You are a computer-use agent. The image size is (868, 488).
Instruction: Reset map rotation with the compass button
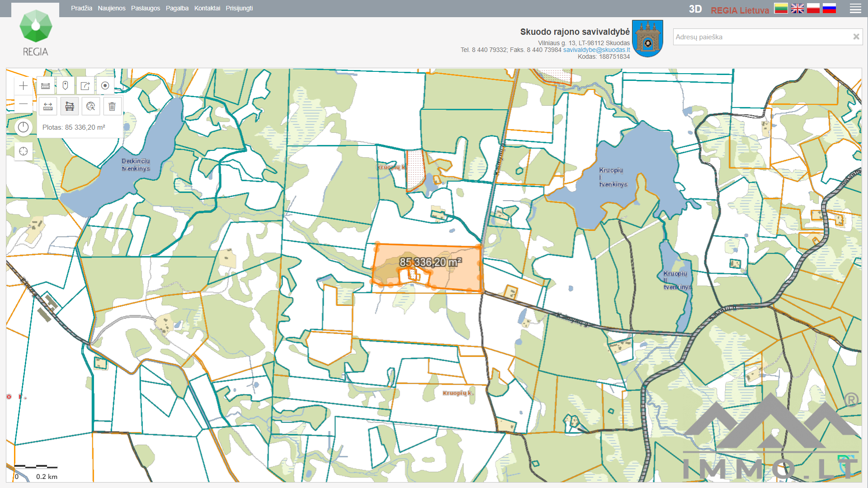point(24,127)
